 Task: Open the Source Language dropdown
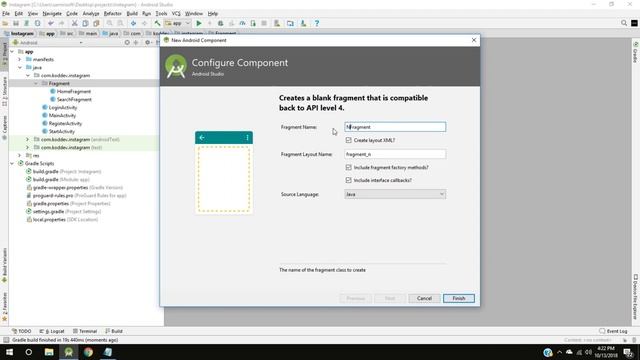[395, 194]
